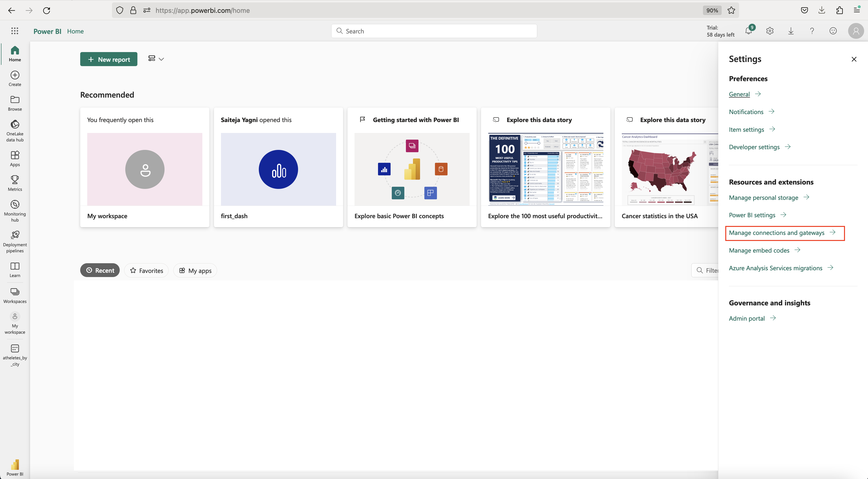The width and height of the screenshot is (868, 479).
Task: Click the Home breadcrumb link
Action: [x=75, y=31]
